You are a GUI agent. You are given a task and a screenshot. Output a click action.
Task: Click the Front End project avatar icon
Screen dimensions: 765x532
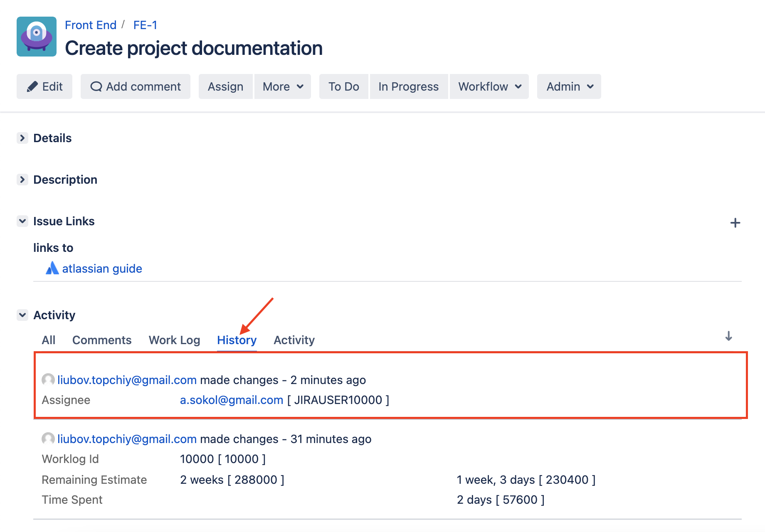pyautogui.click(x=37, y=37)
